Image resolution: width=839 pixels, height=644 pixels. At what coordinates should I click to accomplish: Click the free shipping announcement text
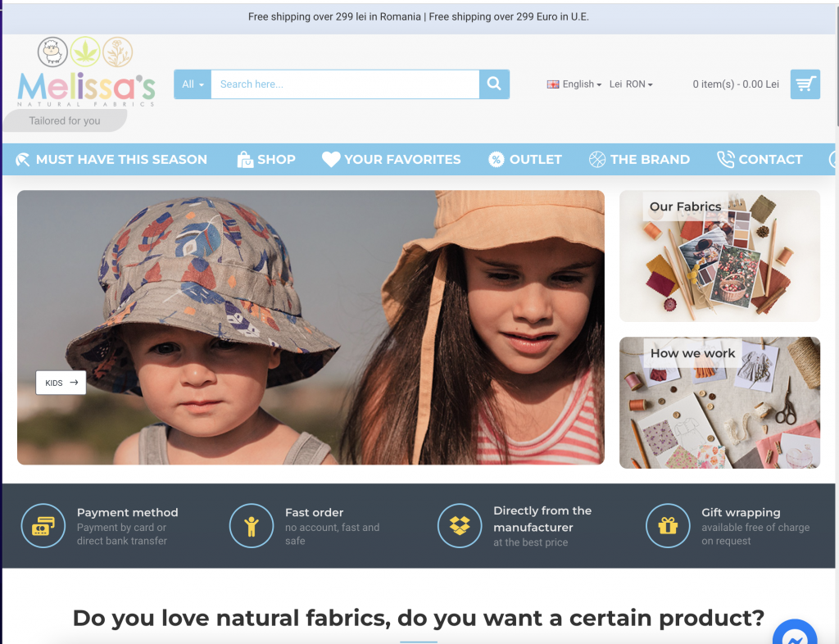tap(419, 16)
